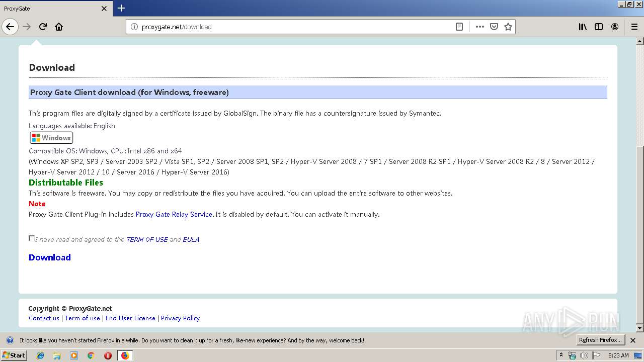Show site information for proxygate.net
The height and width of the screenshot is (362, 644).
click(134, 27)
